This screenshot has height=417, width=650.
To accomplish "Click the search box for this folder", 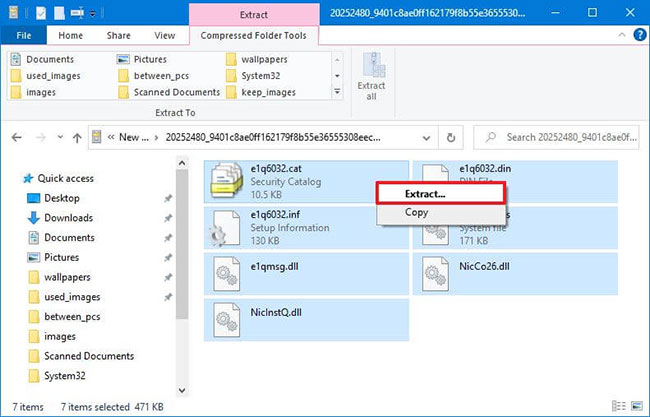I will 565,136.
